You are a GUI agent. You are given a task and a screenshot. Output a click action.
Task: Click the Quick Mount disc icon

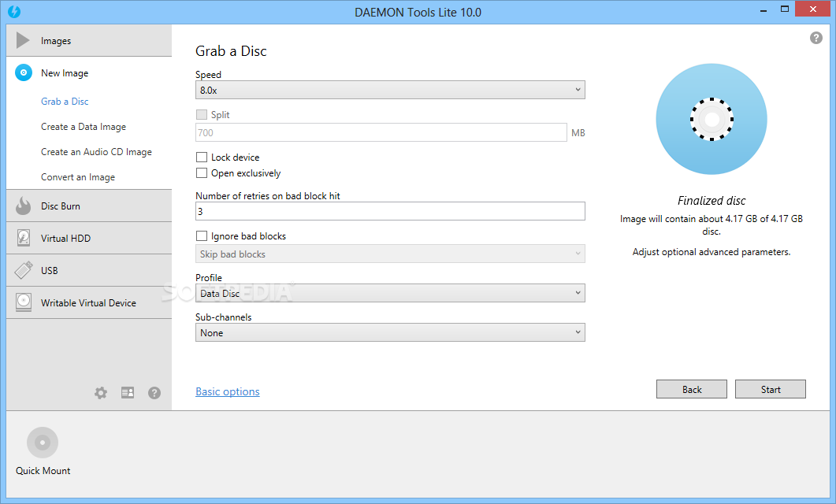[43, 443]
